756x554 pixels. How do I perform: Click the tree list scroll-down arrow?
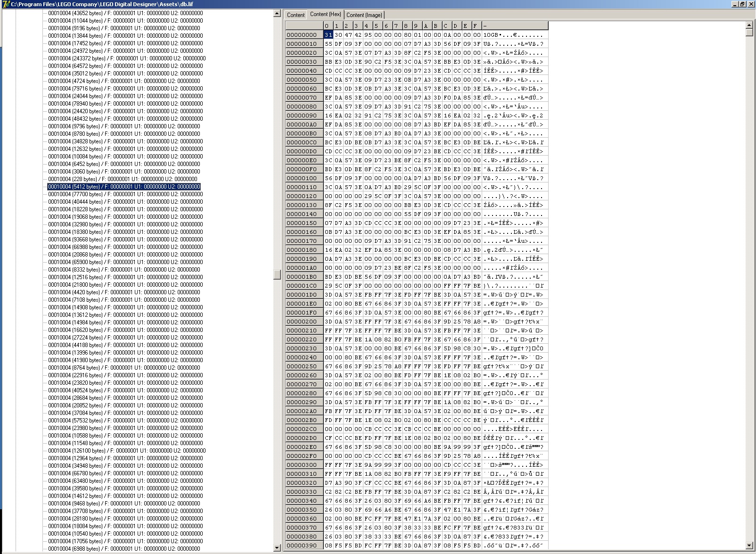coord(277,547)
